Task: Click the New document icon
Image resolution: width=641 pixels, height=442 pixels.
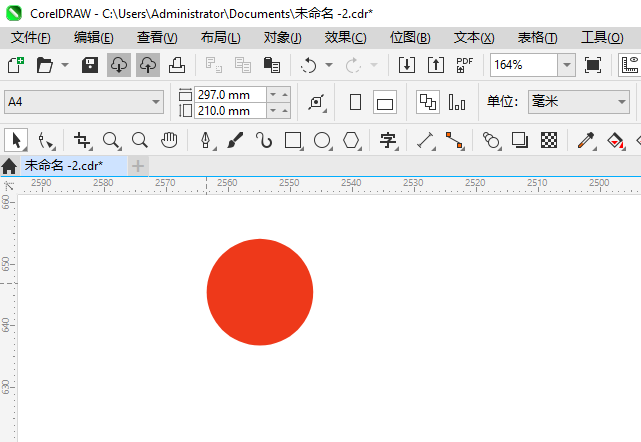Action: click(x=16, y=65)
